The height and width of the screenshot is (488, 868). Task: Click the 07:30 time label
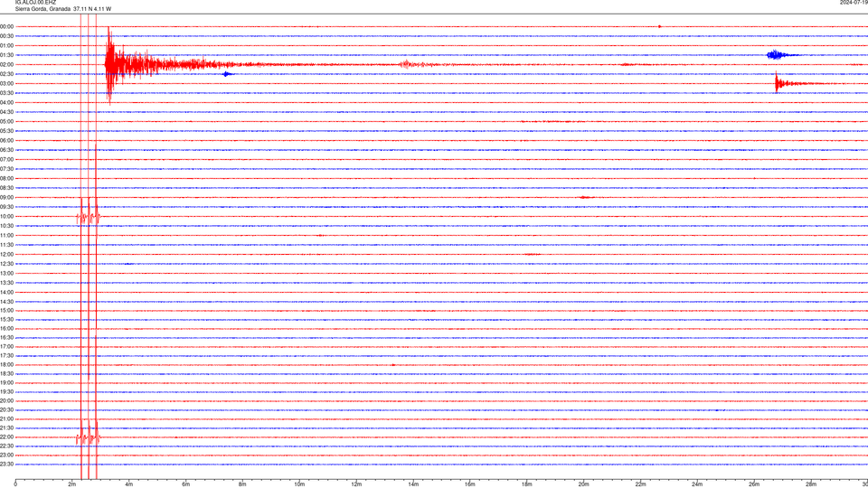point(6,169)
